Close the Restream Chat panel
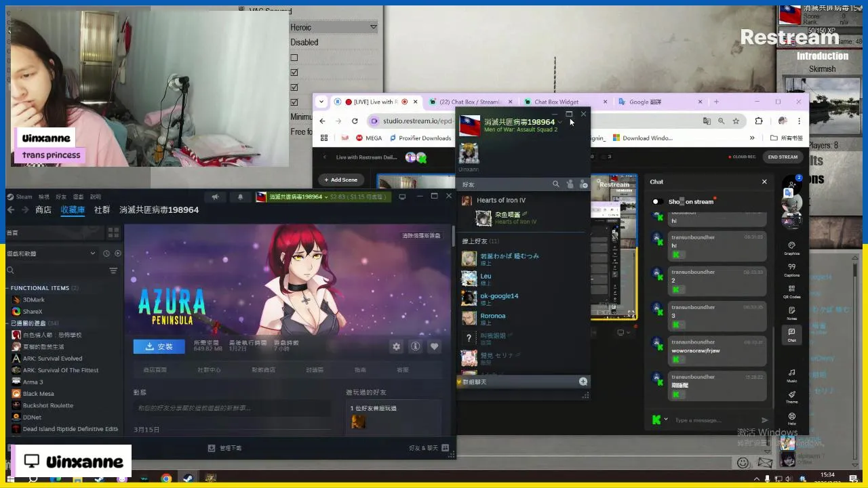Viewport: 868px width, 488px height. click(764, 182)
